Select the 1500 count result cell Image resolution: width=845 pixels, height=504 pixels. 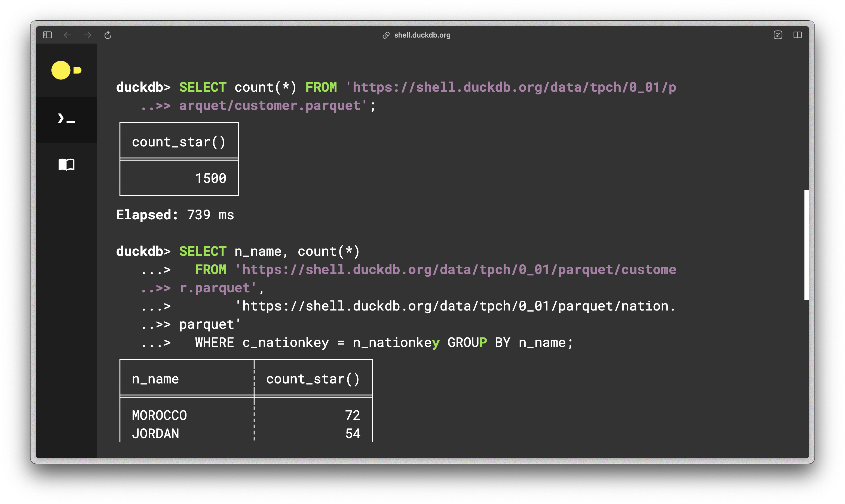pos(211,178)
